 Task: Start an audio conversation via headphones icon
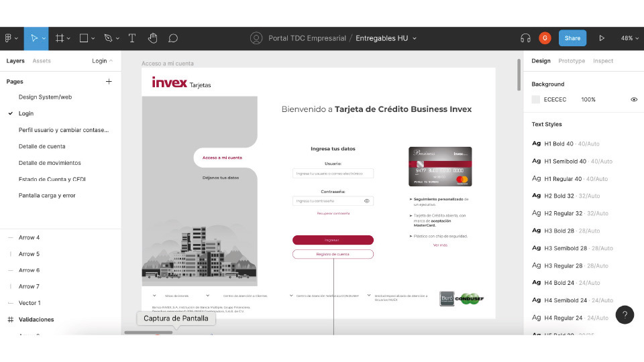point(525,38)
